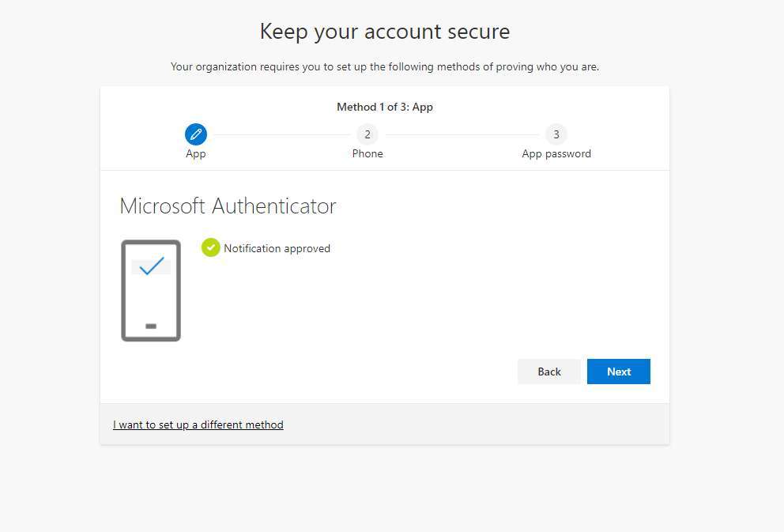Go Back to previous step
The height and width of the screenshot is (532, 784).
coord(549,372)
